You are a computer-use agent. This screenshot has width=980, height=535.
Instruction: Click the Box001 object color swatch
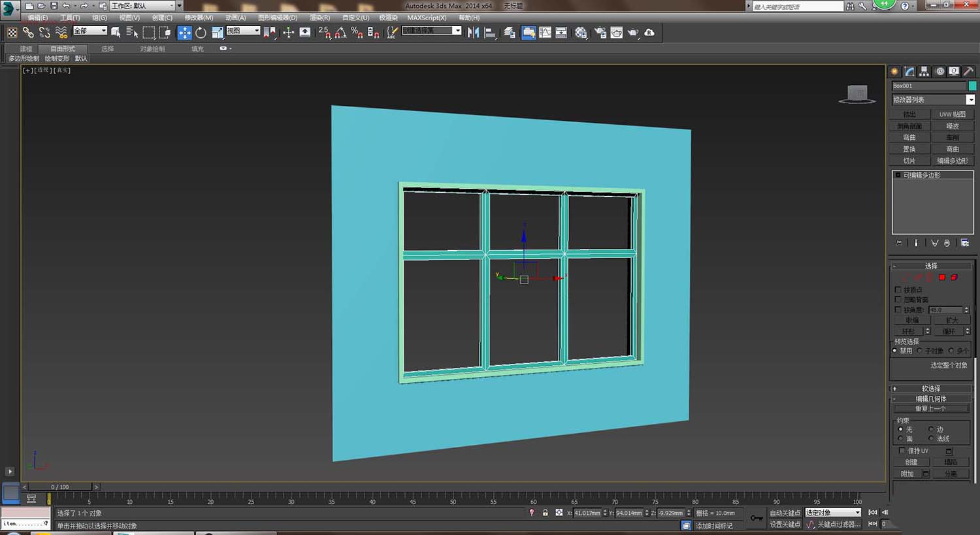tap(972, 86)
